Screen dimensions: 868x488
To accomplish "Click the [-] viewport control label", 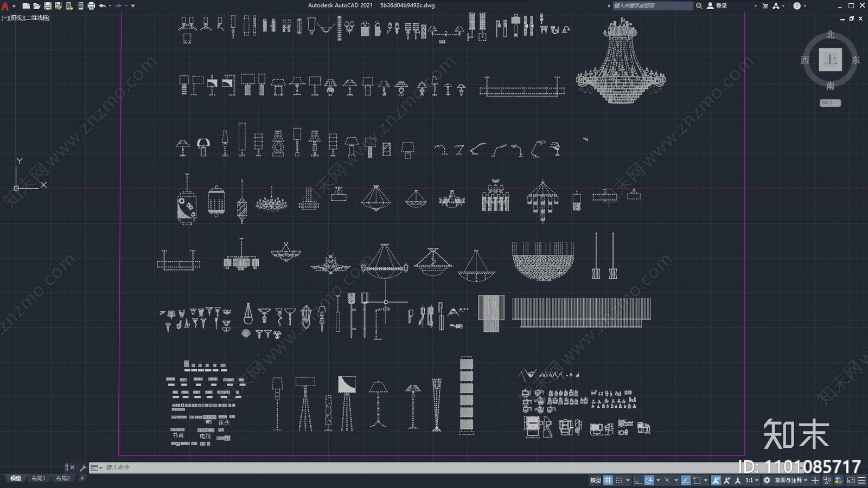I will (5, 18).
